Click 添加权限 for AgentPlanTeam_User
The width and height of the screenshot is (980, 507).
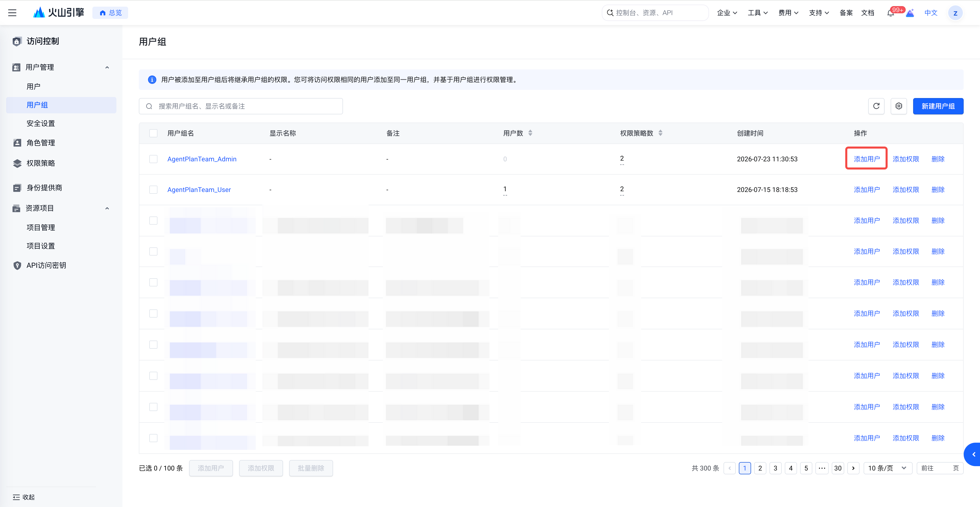pyautogui.click(x=906, y=190)
